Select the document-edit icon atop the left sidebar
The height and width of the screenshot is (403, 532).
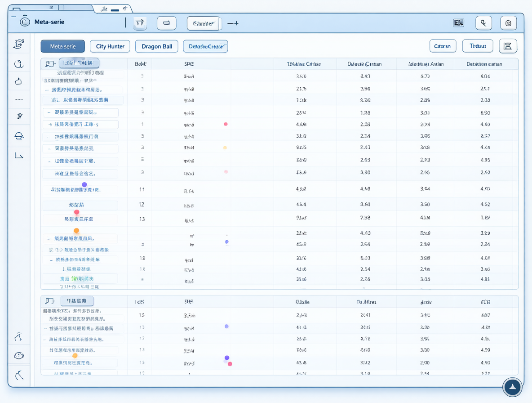19,44
